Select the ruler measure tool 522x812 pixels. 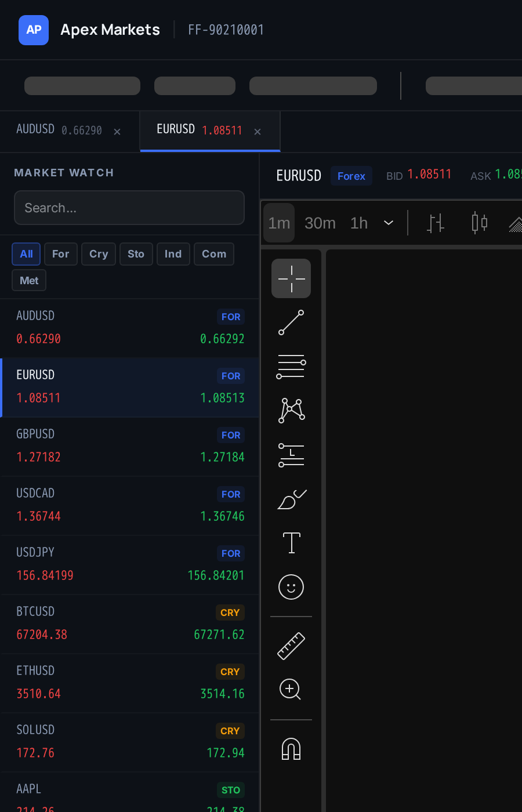coord(291,646)
